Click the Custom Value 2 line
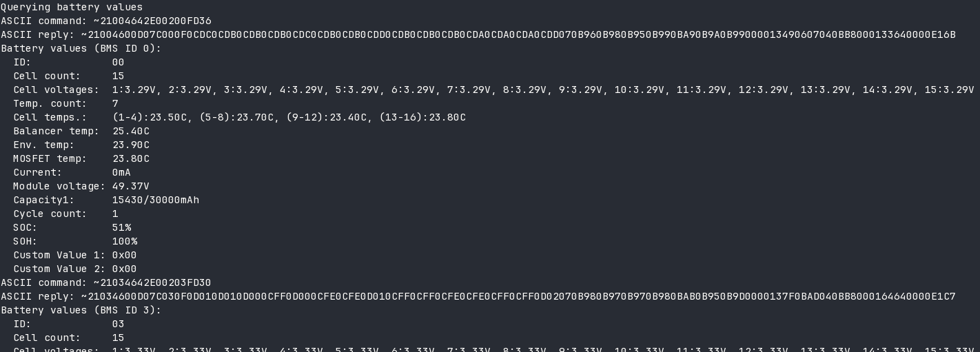Screen dimensions: 980x352 74,269
